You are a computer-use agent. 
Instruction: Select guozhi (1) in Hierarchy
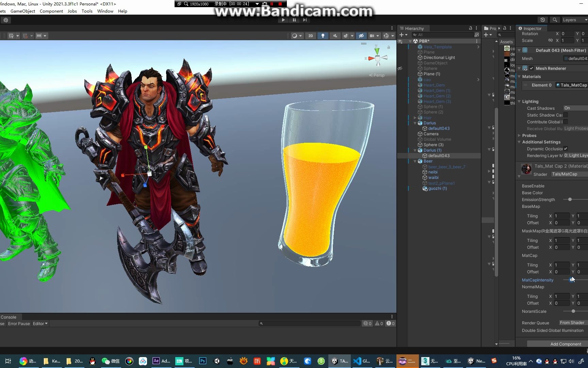coord(437,188)
